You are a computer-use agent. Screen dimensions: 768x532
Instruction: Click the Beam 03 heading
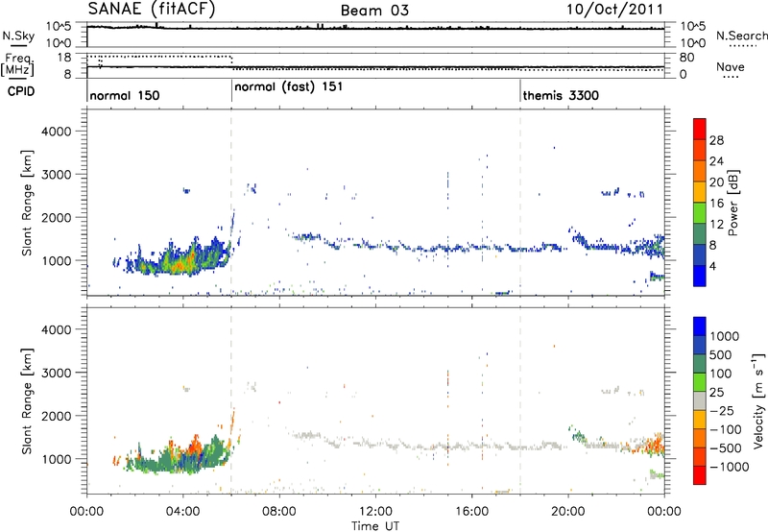click(374, 11)
